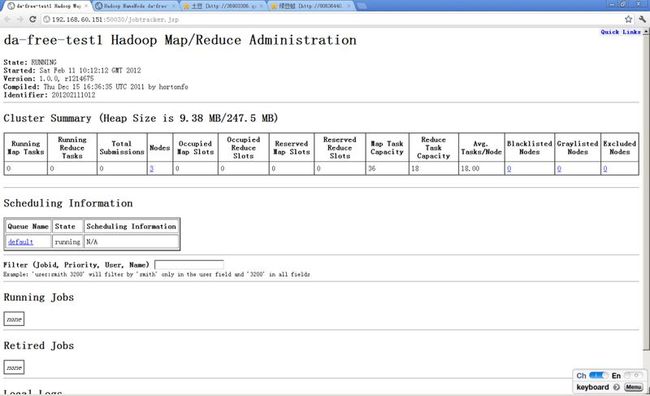Open the Excluded Nodes count link
This screenshot has width=650, height=396.
click(605, 169)
